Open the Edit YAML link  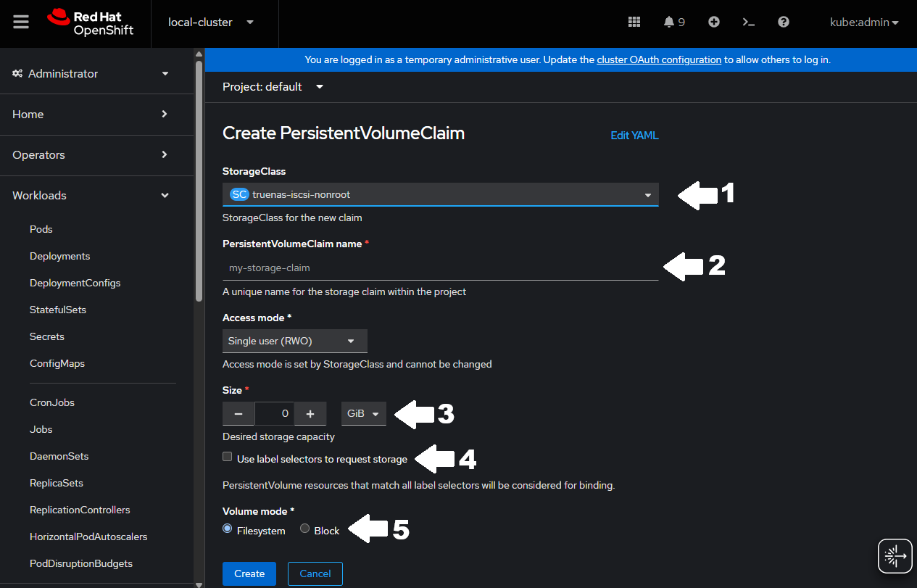tap(634, 136)
